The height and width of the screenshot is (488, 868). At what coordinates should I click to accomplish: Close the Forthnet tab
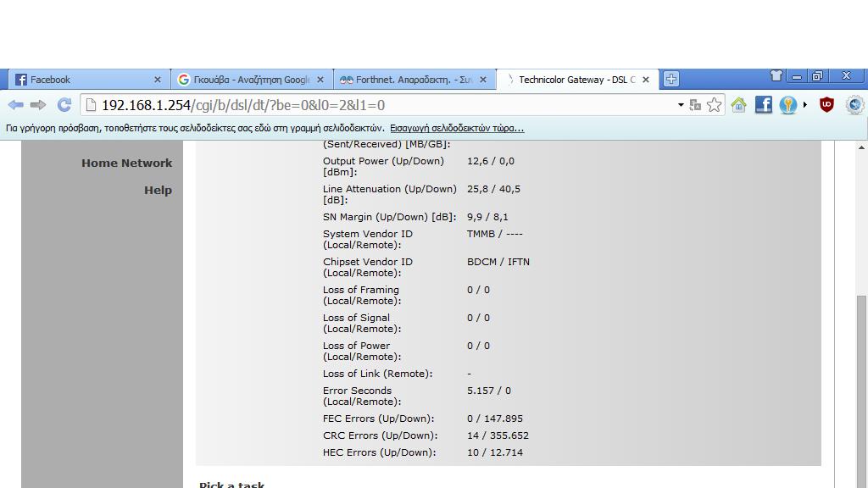482,80
